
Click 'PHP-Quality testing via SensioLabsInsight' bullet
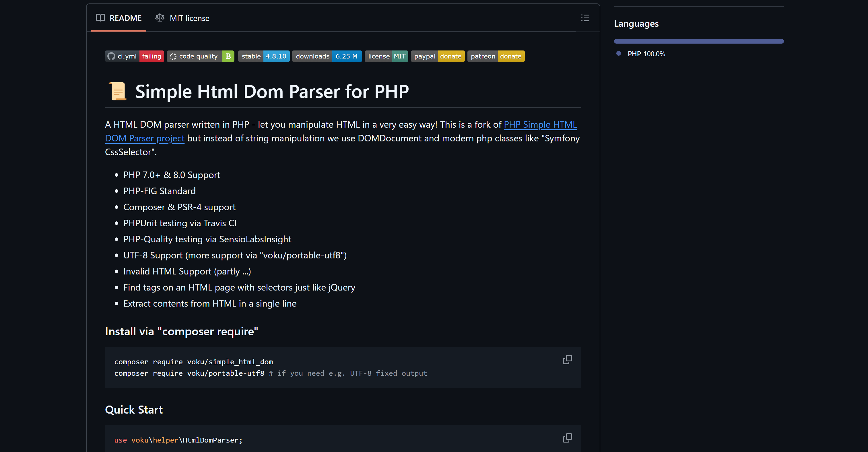tap(207, 239)
